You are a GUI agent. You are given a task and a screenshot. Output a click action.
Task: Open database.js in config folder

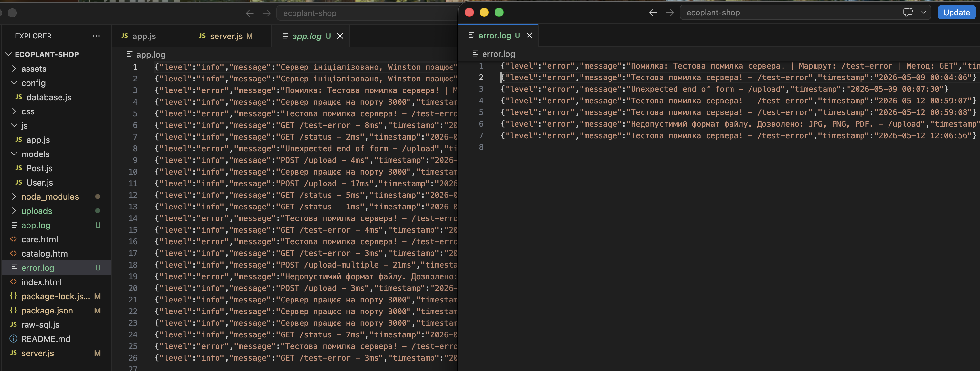[x=49, y=97]
